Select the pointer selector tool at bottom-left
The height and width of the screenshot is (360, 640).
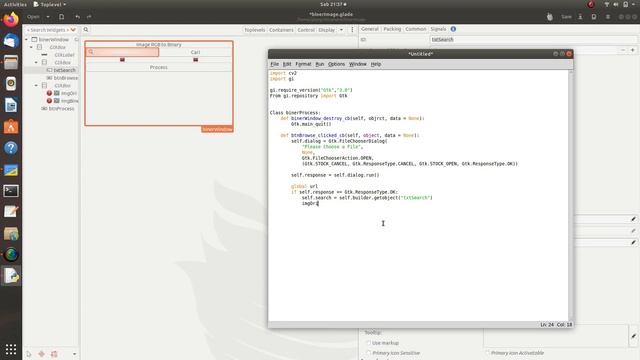(x=29, y=354)
